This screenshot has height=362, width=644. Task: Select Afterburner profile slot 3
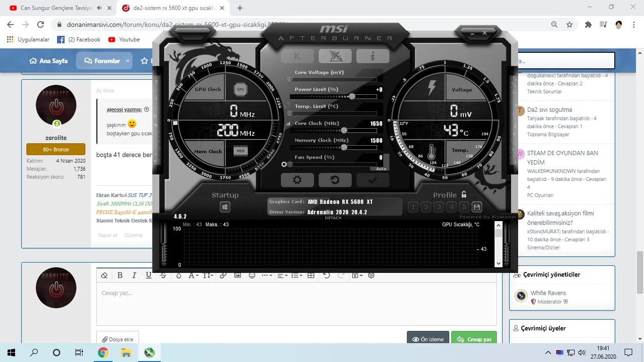[x=438, y=207]
